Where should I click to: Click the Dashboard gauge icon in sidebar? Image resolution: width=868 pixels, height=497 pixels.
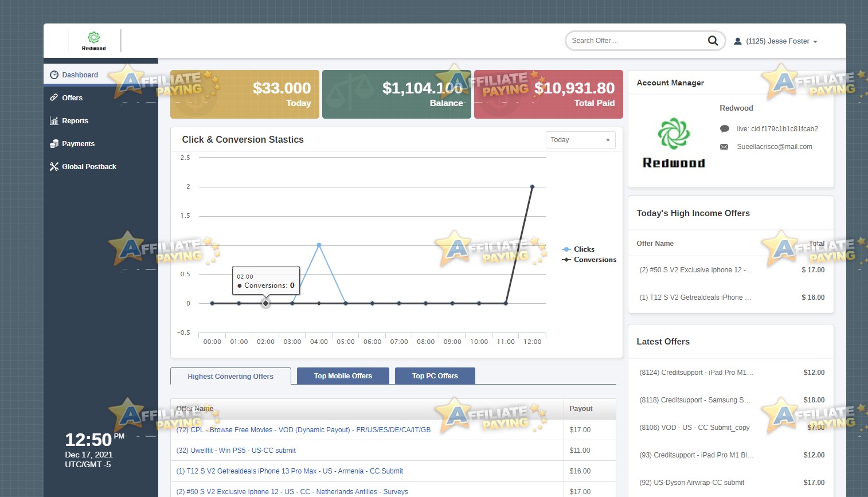pyautogui.click(x=54, y=75)
